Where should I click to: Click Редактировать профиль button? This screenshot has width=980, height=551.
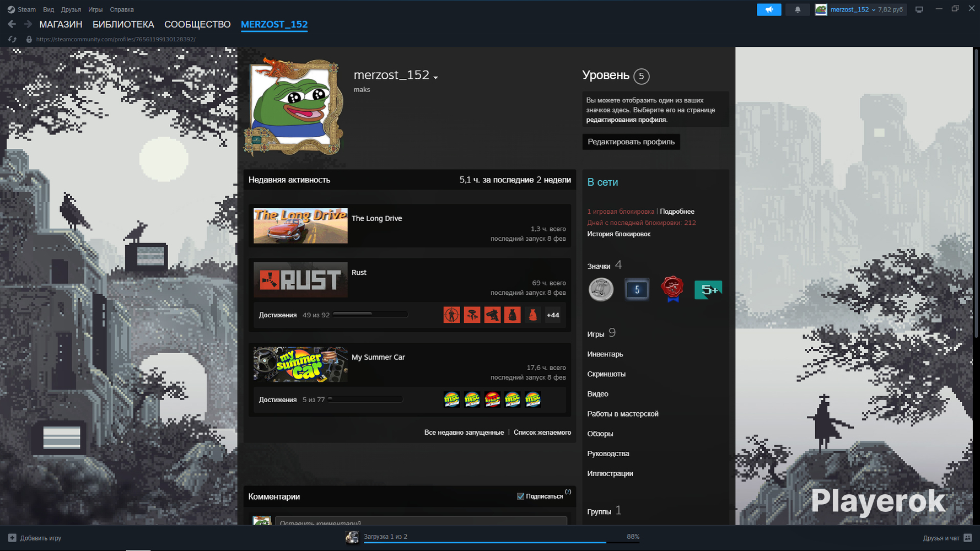[631, 142]
